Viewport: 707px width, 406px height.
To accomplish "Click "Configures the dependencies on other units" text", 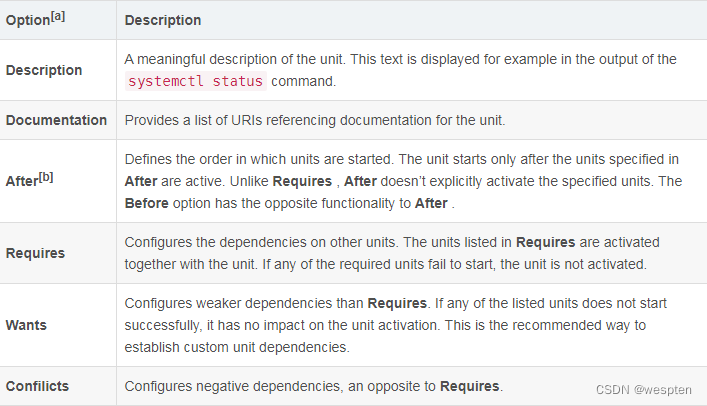I will coord(264,242).
